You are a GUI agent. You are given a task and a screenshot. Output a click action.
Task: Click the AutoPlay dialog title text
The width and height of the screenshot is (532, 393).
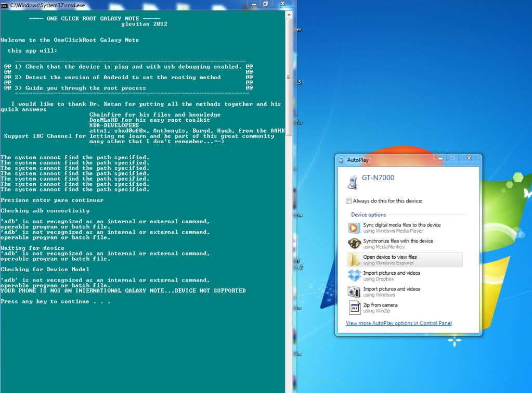358,160
